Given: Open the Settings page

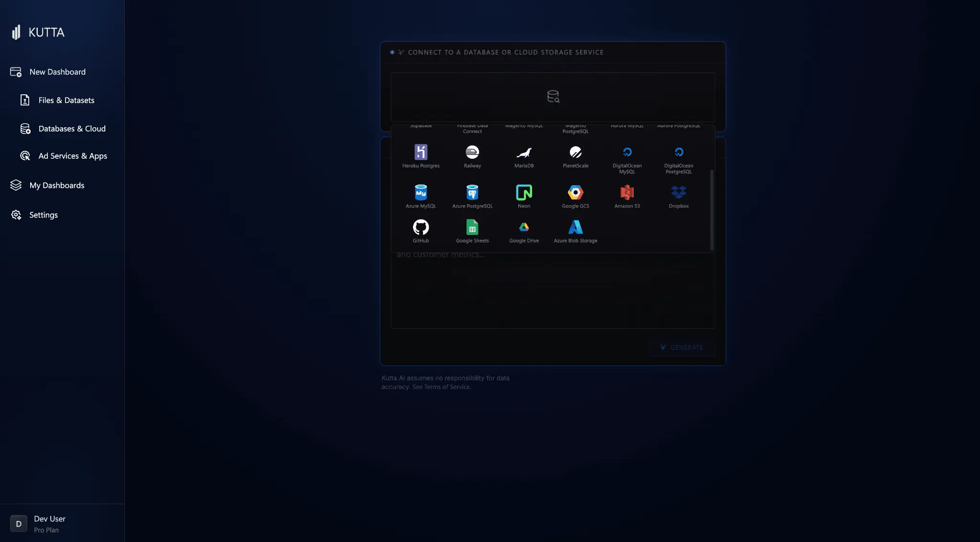Looking at the screenshot, I should [44, 215].
